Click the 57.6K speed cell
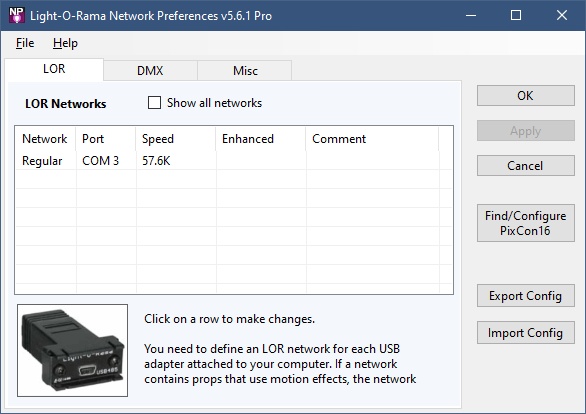Viewport: 586px width, 414px height. tap(176, 161)
